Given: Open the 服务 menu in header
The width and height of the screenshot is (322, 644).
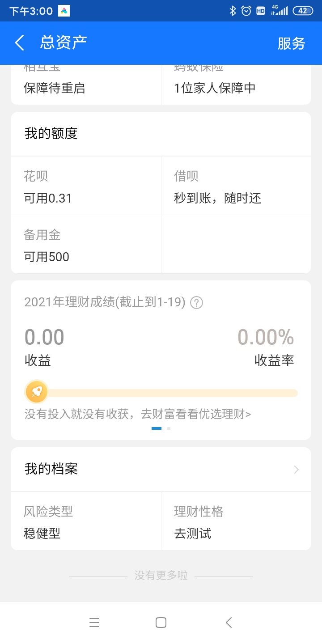Looking at the screenshot, I should point(291,43).
